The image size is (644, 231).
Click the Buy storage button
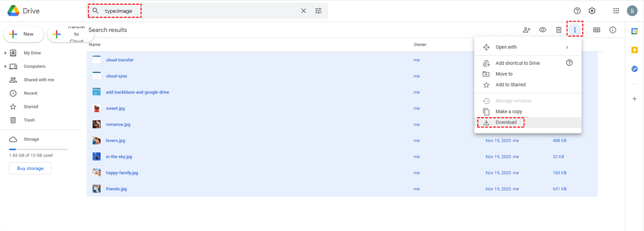30,168
